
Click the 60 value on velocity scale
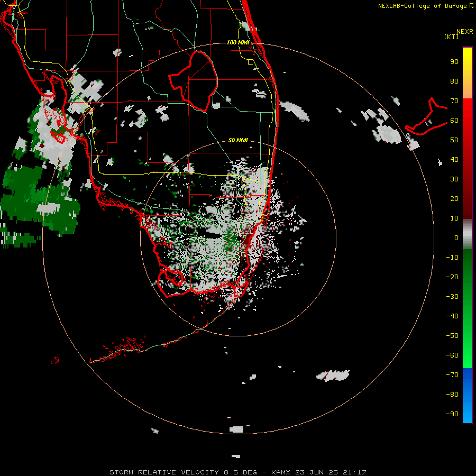(x=454, y=121)
